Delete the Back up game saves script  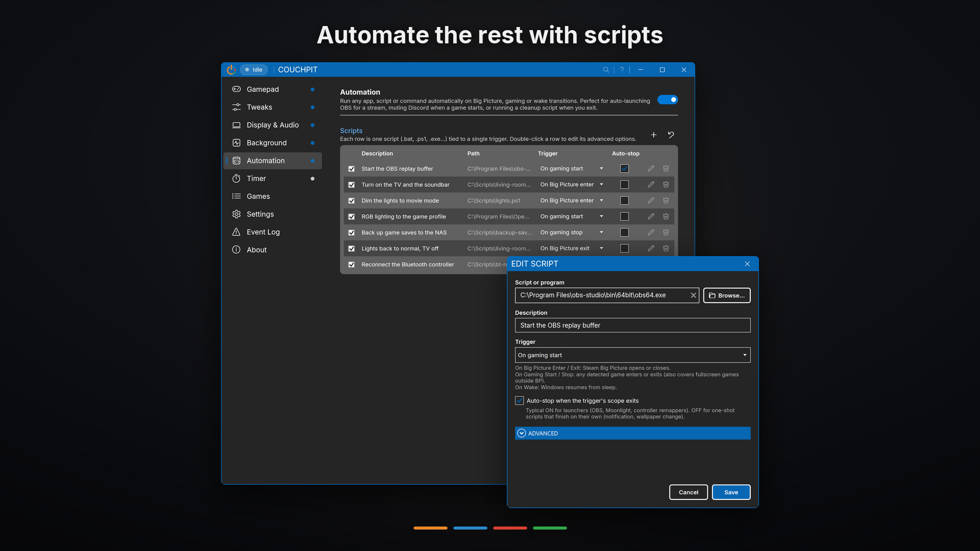point(666,233)
